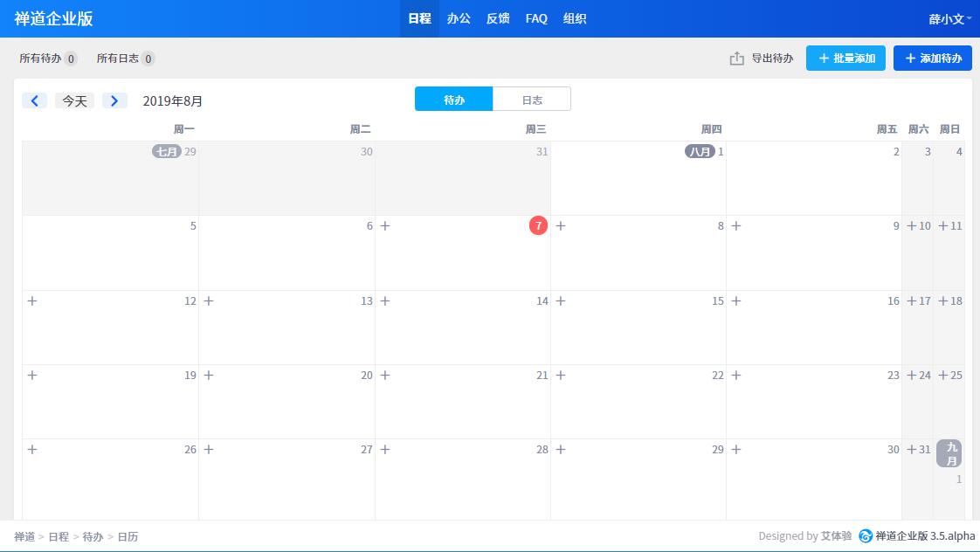Open 所有待办 list
Screen dimensions: 980x552
(x=48, y=59)
